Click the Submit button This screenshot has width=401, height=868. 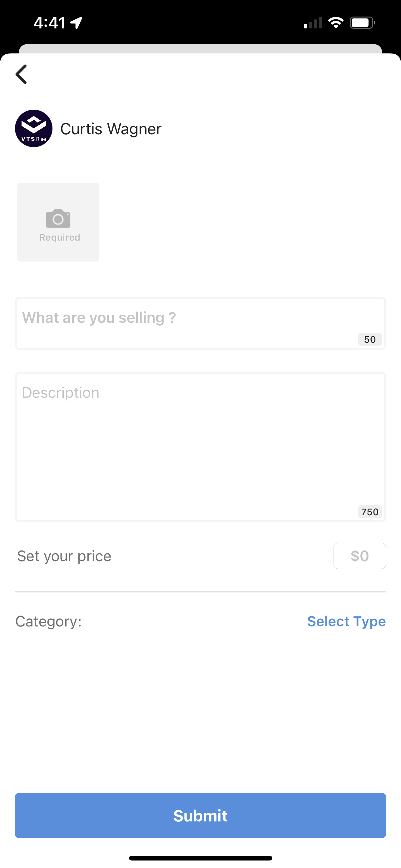pyautogui.click(x=200, y=816)
